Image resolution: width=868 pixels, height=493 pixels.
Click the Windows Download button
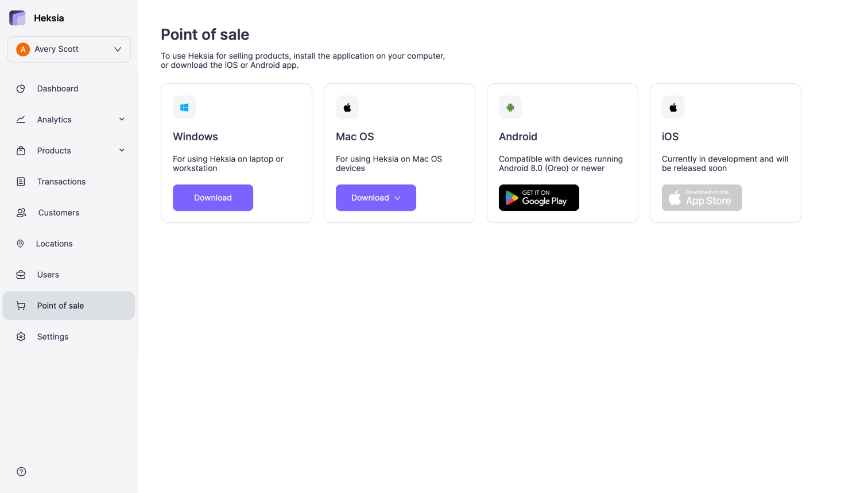tap(212, 197)
